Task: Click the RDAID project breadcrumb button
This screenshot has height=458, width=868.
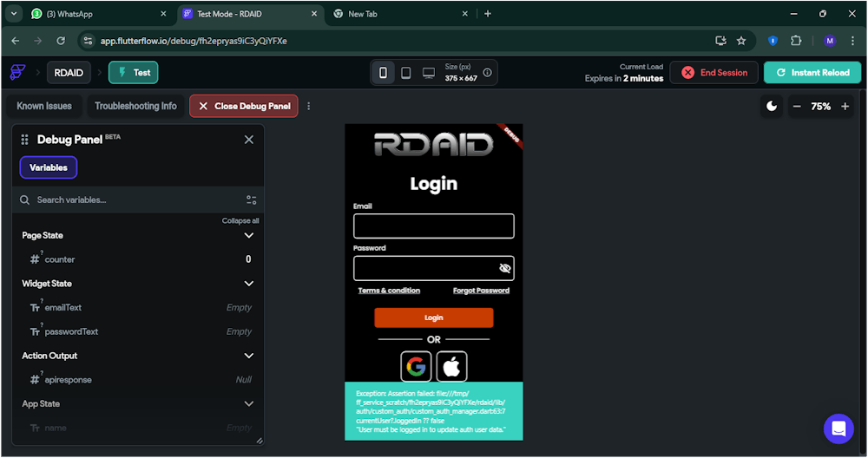Action: click(x=69, y=73)
